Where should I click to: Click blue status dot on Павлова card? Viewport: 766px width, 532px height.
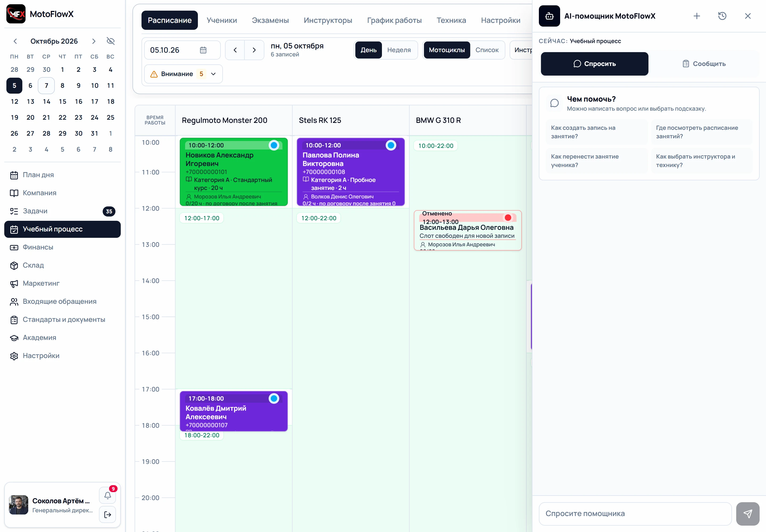click(x=391, y=145)
